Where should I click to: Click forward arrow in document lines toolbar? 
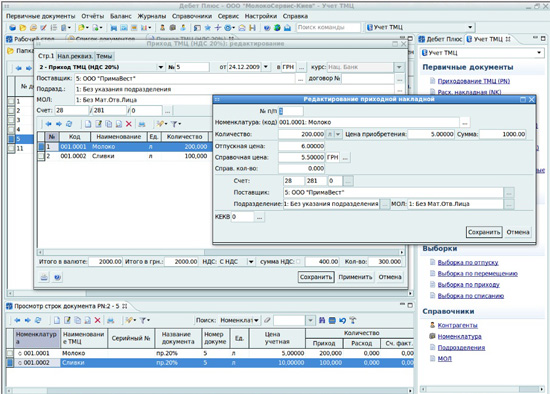(x=28, y=320)
